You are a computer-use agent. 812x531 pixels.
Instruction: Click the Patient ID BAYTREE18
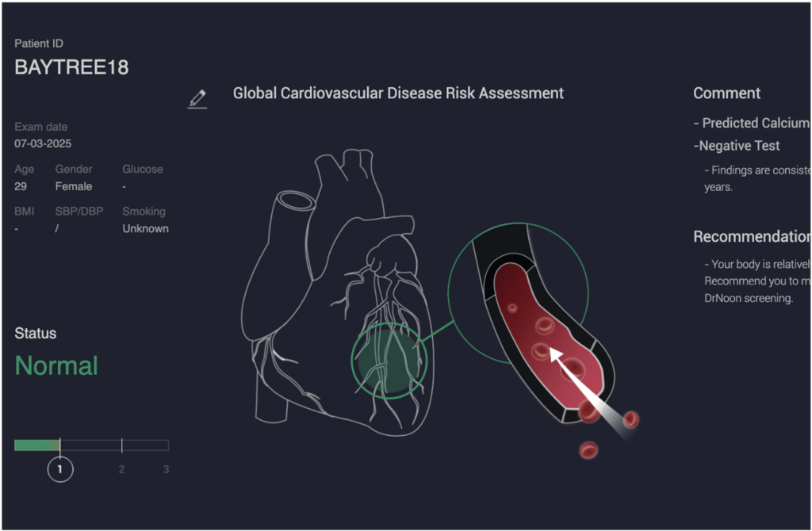point(71,67)
